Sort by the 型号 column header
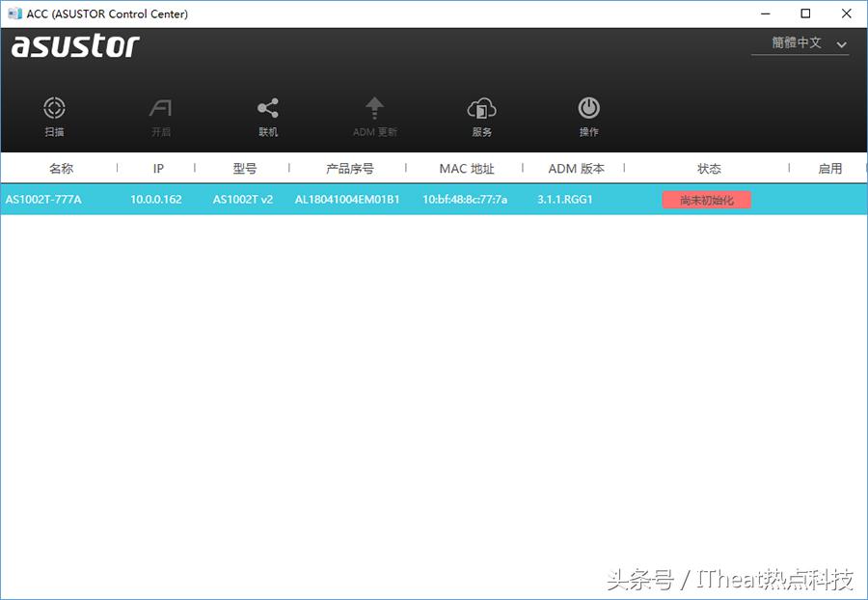Viewport: 868px width, 600px height. 245,168
